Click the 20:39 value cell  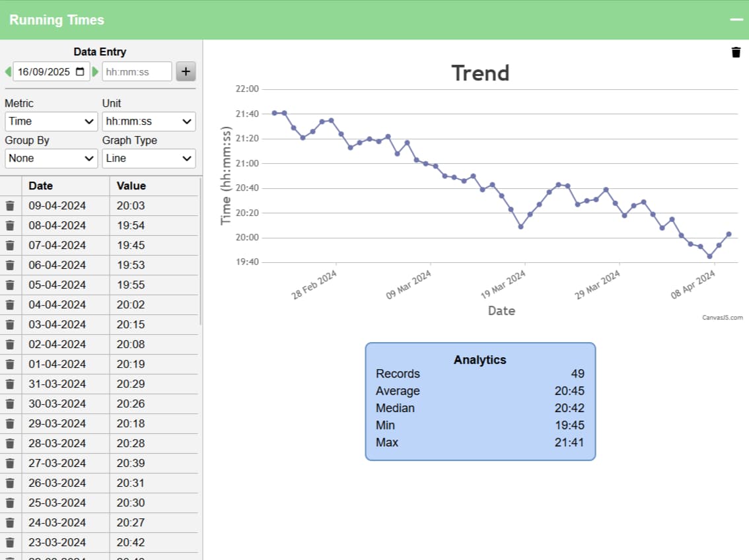point(154,464)
